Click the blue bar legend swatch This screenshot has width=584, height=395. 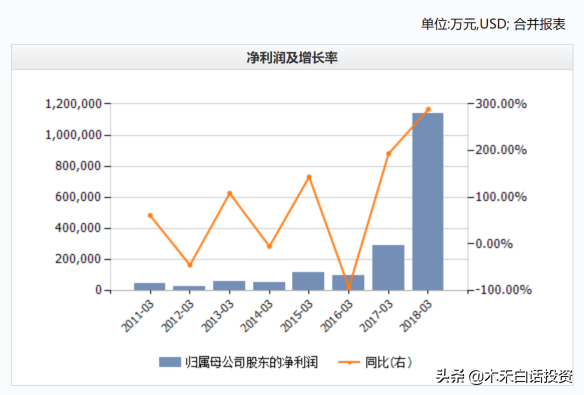pyautogui.click(x=170, y=362)
